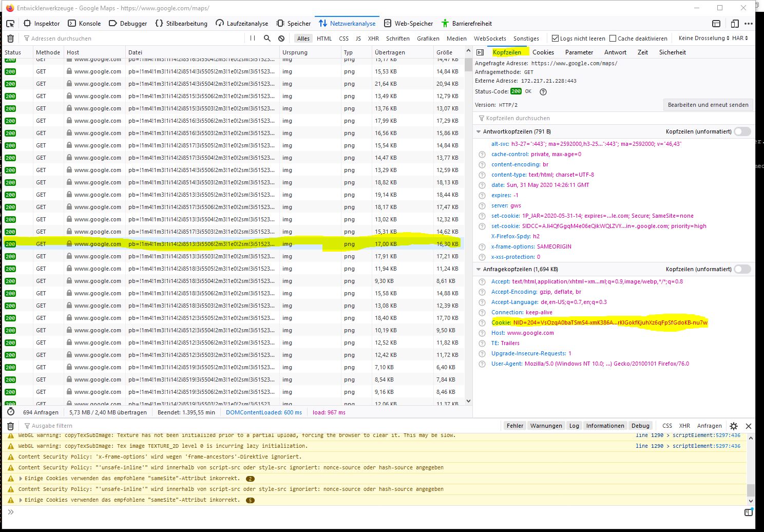The image size is (764, 532).
Task: Collapse the request details panel icon
Action: click(x=480, y=52)
